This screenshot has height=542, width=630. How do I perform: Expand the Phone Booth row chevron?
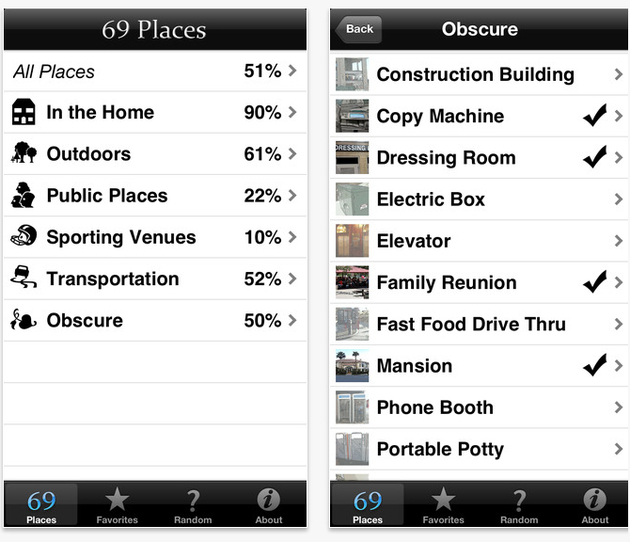pyautogui.click(x=619, y=407)
